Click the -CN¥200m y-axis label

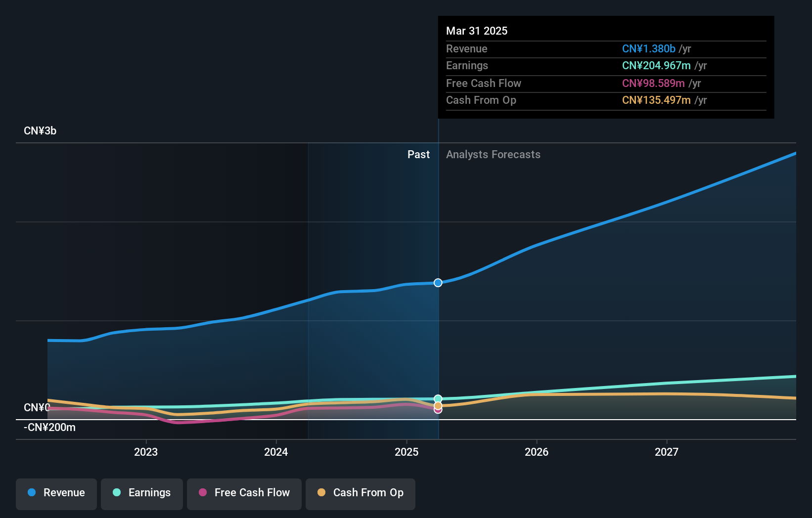[50, 428]
